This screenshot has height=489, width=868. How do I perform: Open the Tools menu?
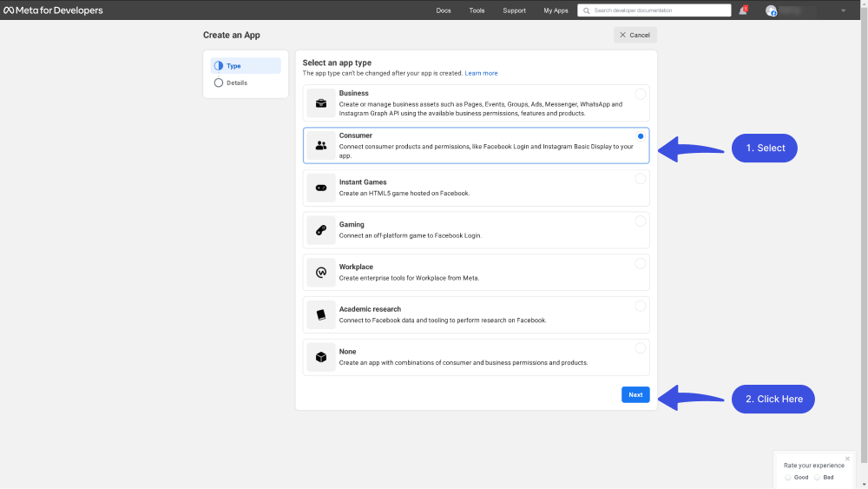click(477, 10)
